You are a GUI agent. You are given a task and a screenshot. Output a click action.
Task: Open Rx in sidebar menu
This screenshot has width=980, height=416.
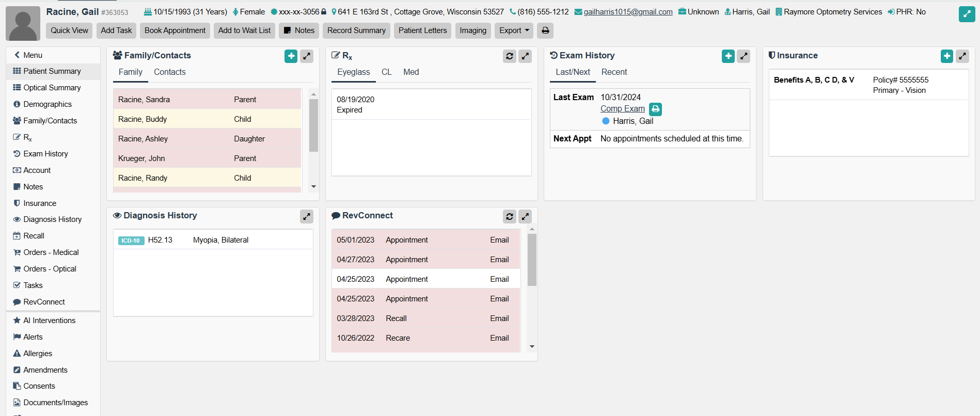pos(53,137)
